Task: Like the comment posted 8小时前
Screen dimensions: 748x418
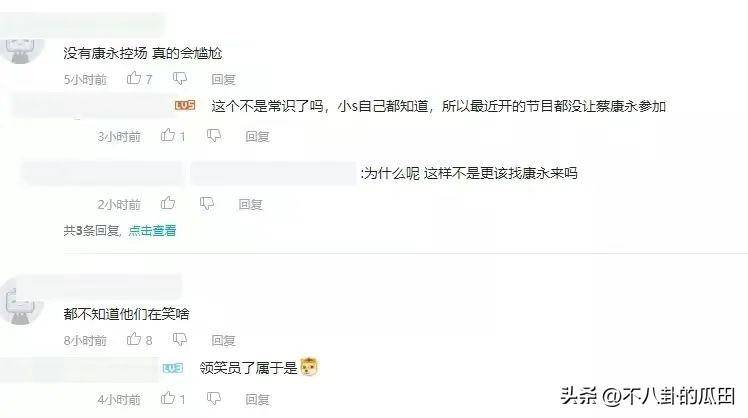Action: pos(134,339)
